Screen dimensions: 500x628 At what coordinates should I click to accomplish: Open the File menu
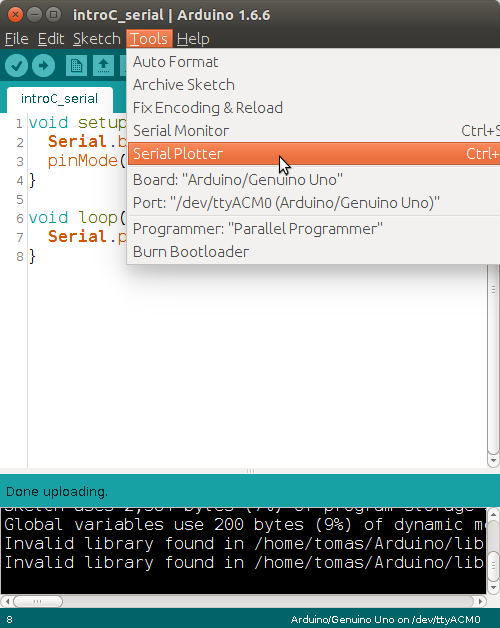[16, 39]
